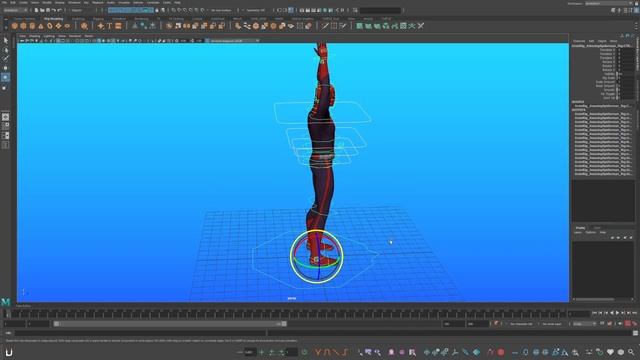Toggle Snap to Points

pos(185,10)
